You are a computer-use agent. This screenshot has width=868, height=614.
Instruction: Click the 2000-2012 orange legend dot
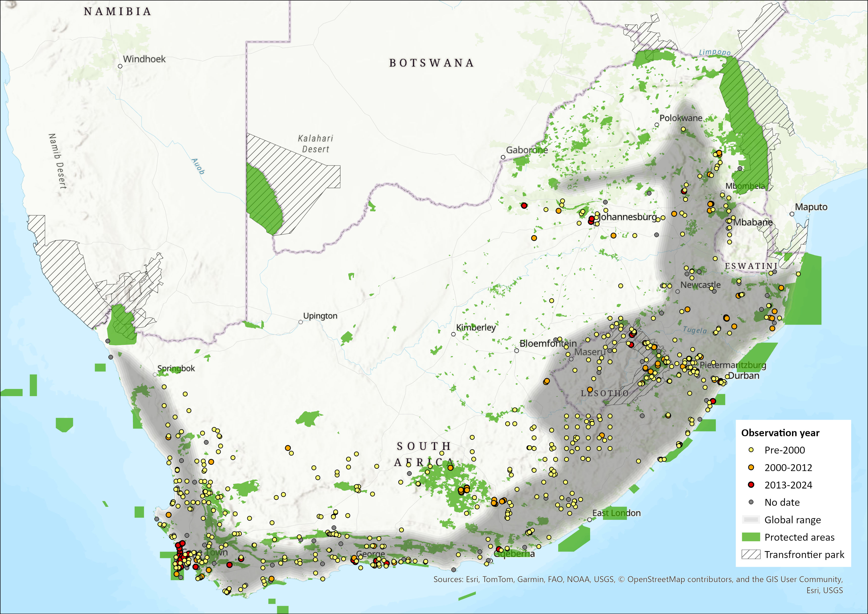tap(751, 467)
